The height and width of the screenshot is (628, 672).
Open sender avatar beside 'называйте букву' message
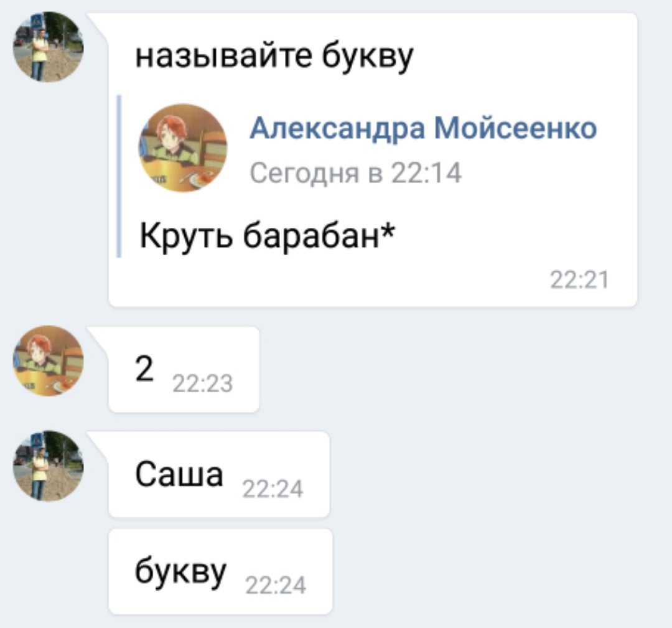point(49,47)
